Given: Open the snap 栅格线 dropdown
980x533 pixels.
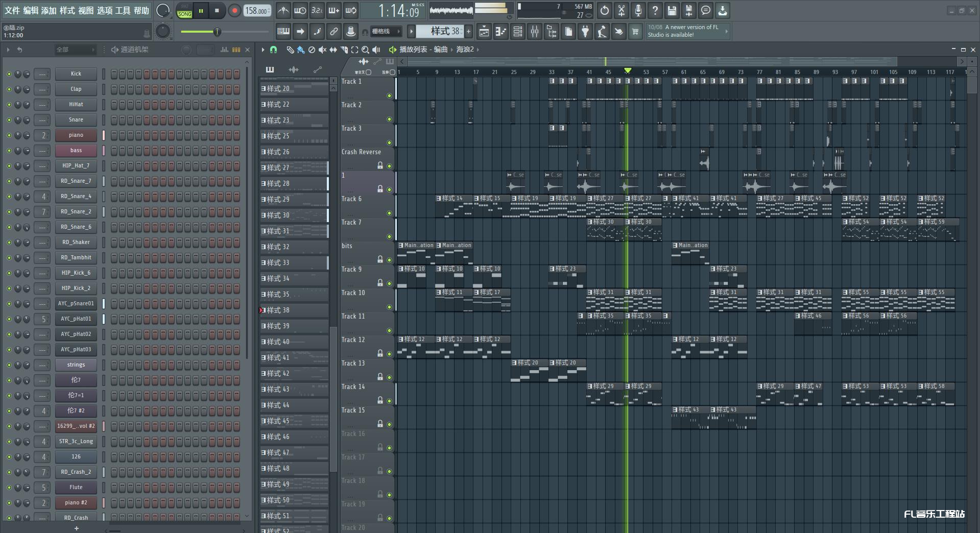Looking at the screenshot, I should click(x=387, y=32).
